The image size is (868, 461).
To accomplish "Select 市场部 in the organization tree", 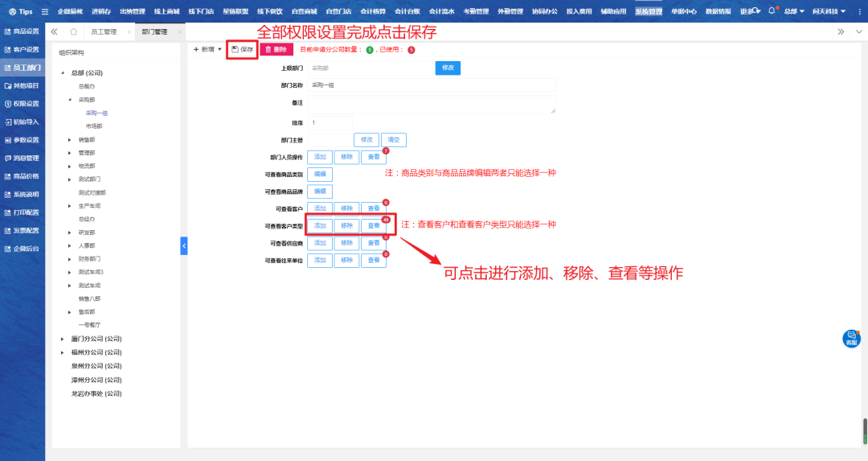I will coord(94,126).
